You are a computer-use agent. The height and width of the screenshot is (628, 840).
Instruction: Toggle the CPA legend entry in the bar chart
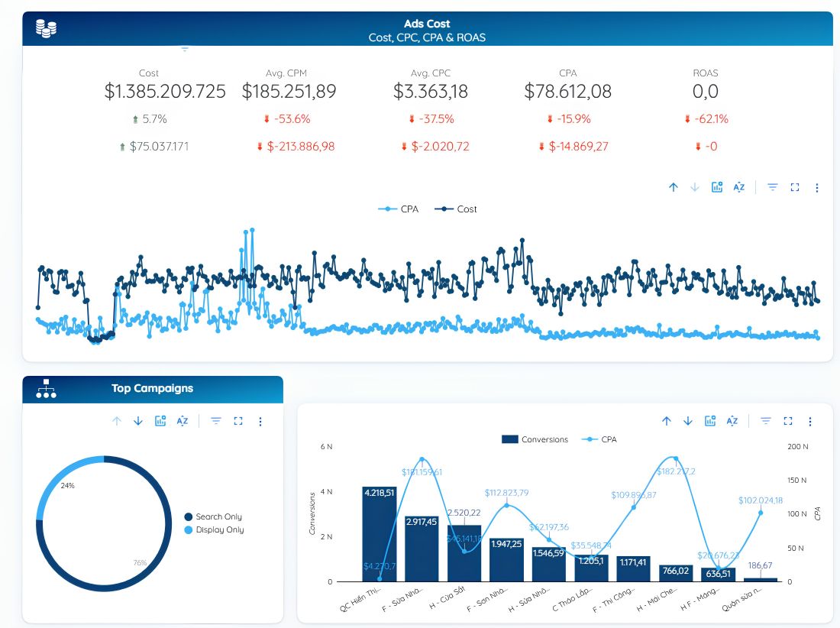pyautogui.click(x=599, y=439)
